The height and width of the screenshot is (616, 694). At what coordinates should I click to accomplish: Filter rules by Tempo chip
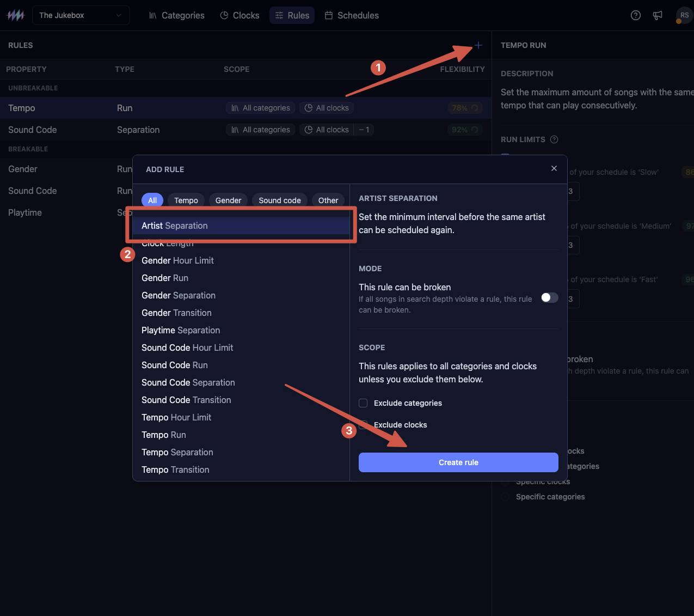186,200
